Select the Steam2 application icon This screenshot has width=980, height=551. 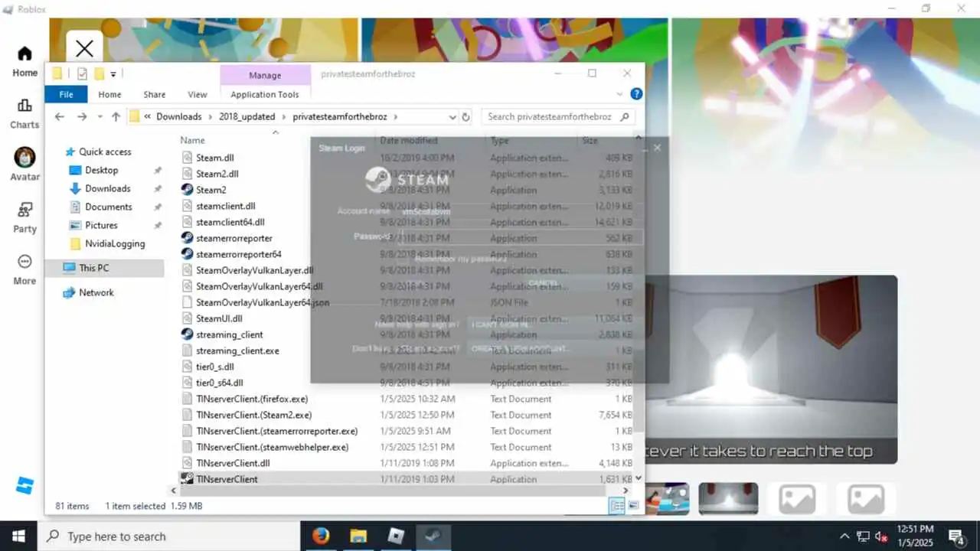pyautogui.click(x=187, y=190)
